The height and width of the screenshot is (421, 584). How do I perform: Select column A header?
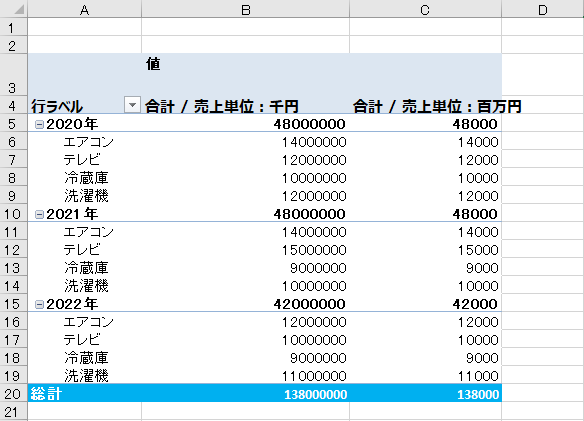[85, 9]
